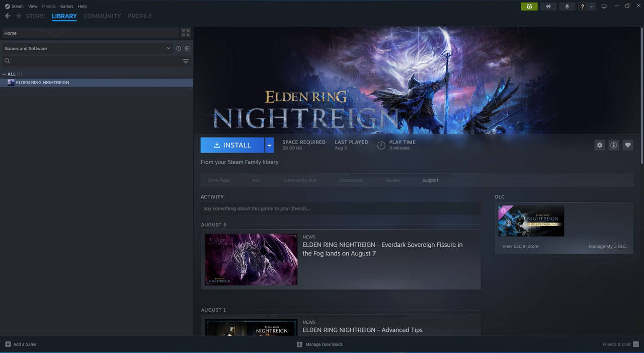Open the View menu
The image size is (644, 353).
(x=33, y=6)
